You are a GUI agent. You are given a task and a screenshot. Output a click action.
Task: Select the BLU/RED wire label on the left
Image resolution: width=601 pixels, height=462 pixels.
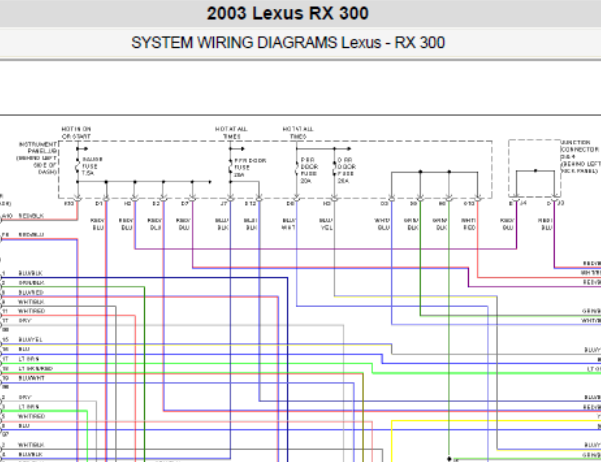31,293
